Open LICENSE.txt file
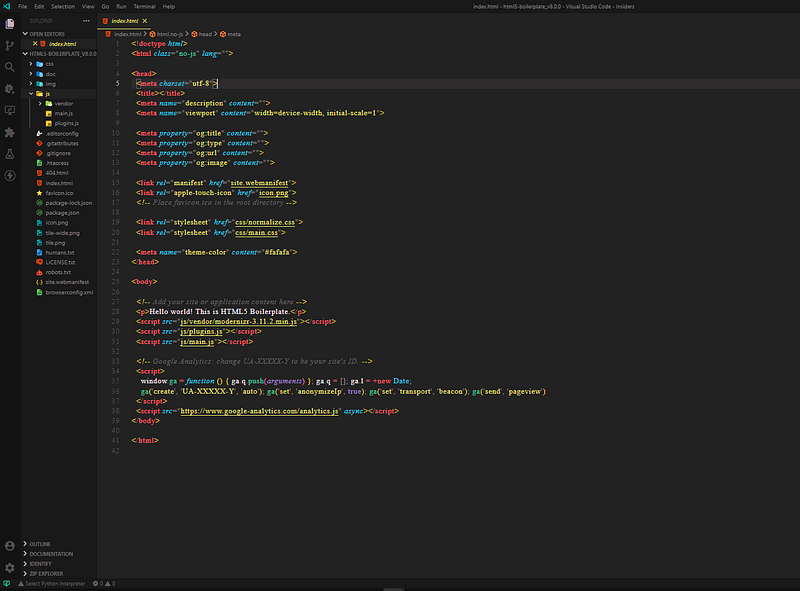Viewport: 800px width, 591px height. point(60,263)
